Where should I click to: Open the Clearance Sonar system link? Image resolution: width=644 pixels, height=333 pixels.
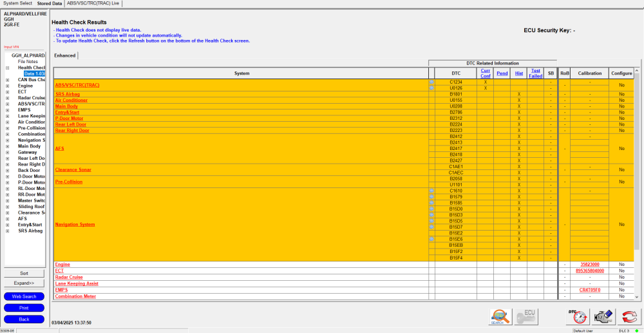pyautogui.click(x=73, y=169)
